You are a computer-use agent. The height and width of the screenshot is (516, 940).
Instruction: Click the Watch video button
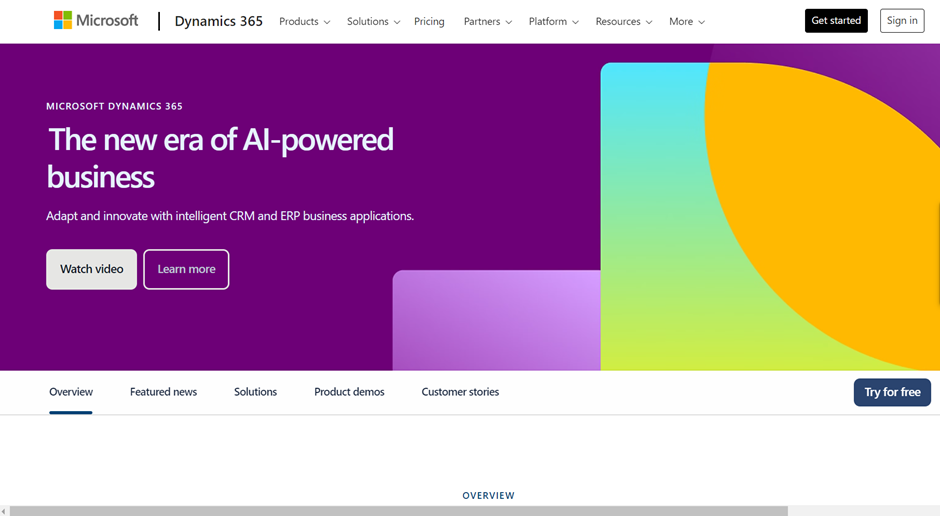(x=91, y=269)
